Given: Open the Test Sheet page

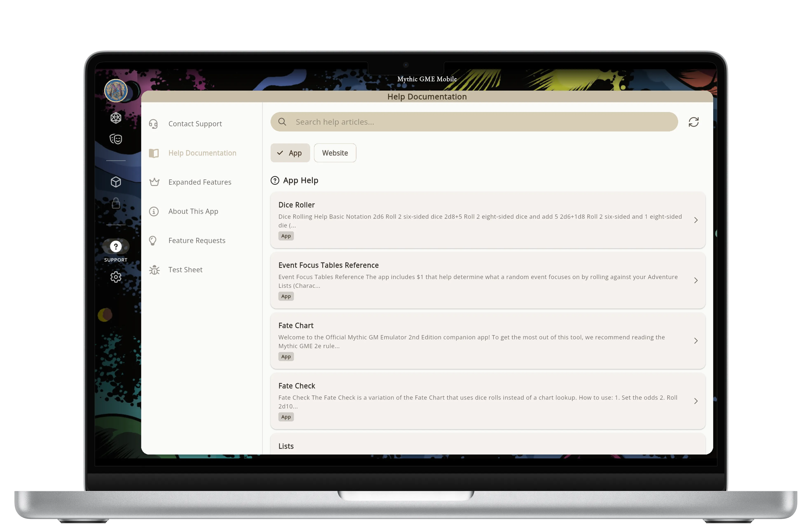Looking at the screenshot, I should point(185,269).
